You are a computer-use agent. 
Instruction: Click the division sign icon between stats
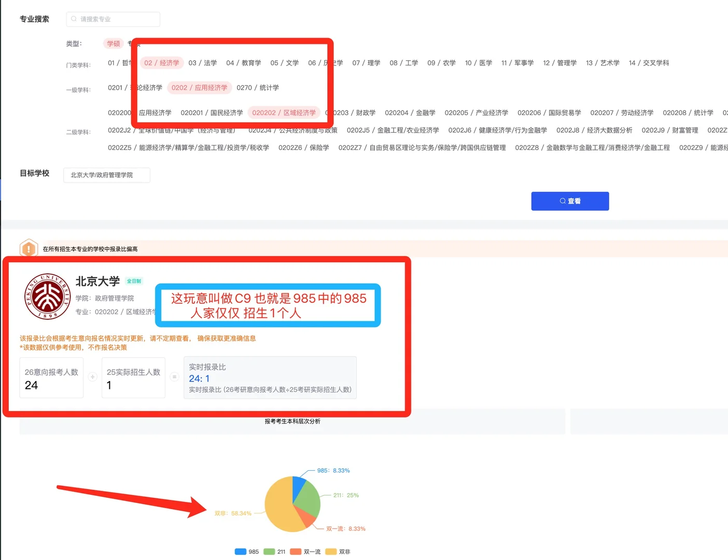pos(92,377)
